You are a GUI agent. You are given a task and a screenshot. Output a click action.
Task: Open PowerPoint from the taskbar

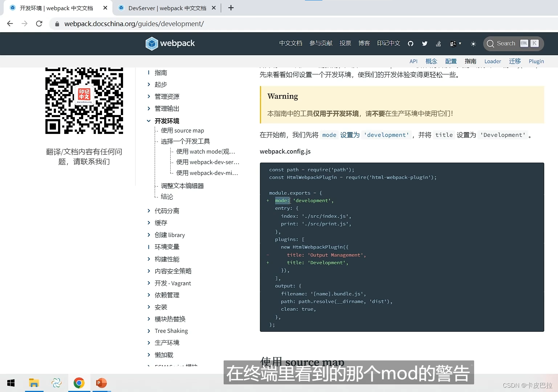tap(101, 383)
